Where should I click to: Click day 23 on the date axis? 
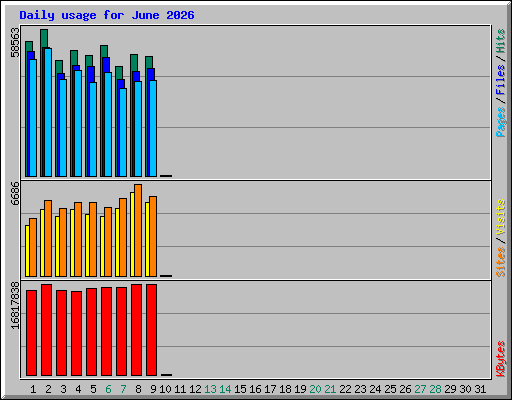360,389
